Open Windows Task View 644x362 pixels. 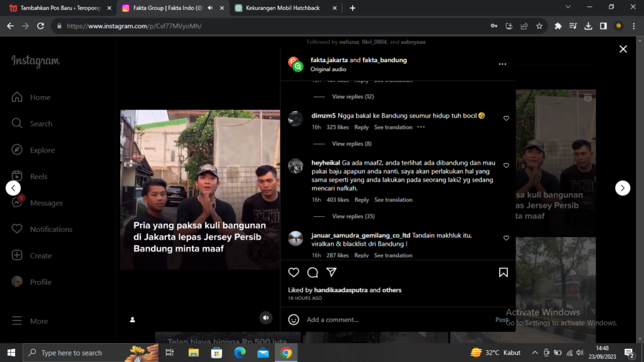(x=169, y=353)
